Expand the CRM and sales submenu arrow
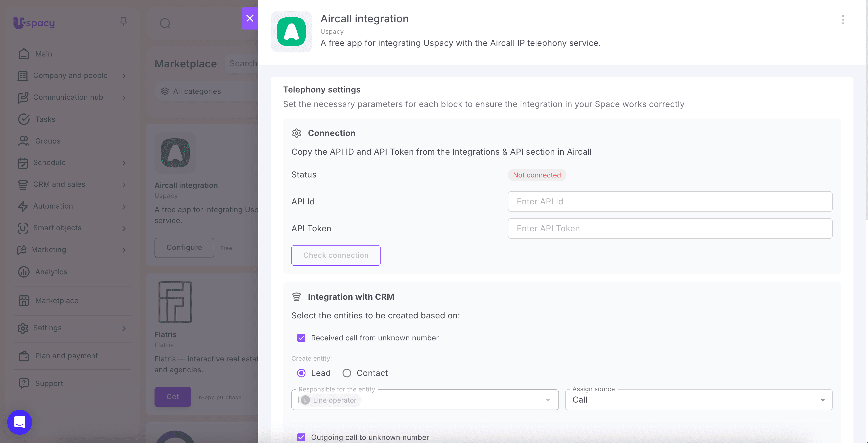This screenshot has height=443, width=868. [x=124, y=185]
